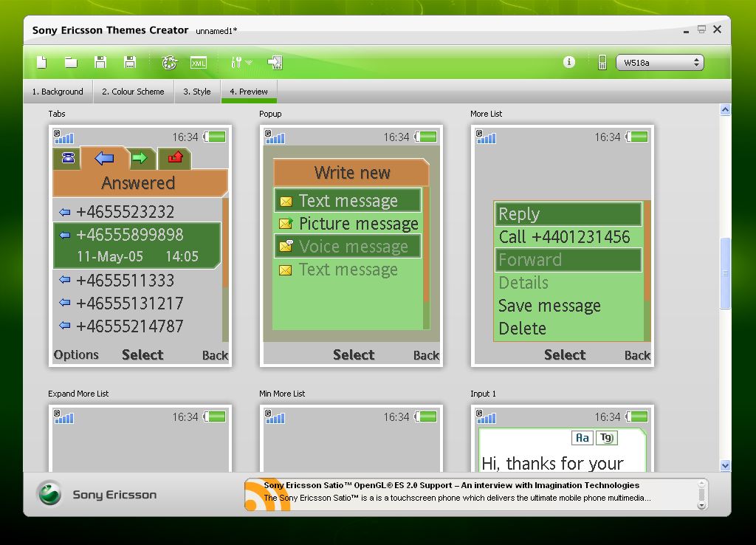The width and height of the screenshot is (756, 545).
Task: Click the preview scrollbar up arrow
Action: pos(725,110)
